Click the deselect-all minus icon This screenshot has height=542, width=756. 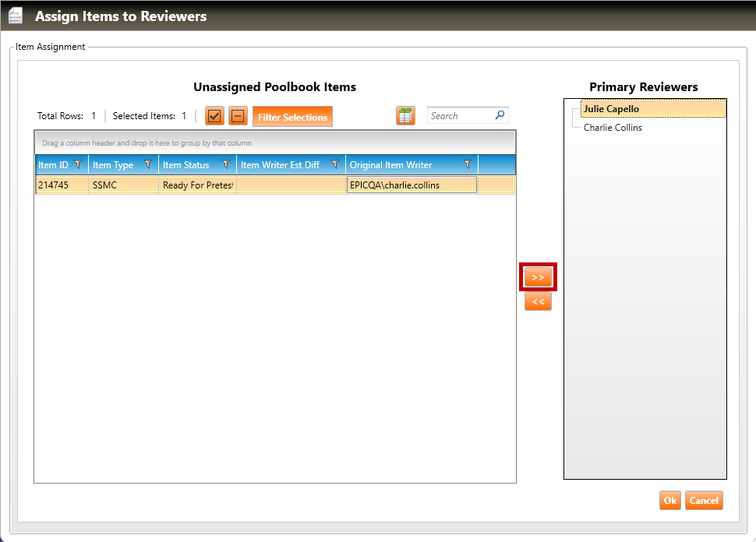coord(238,117)
